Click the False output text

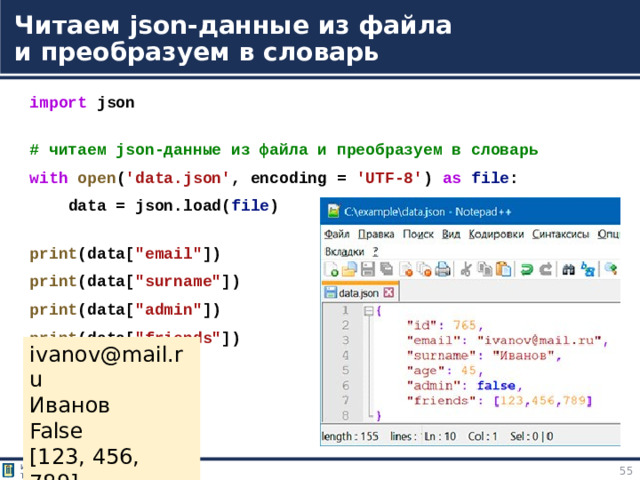tap(56, 431)
